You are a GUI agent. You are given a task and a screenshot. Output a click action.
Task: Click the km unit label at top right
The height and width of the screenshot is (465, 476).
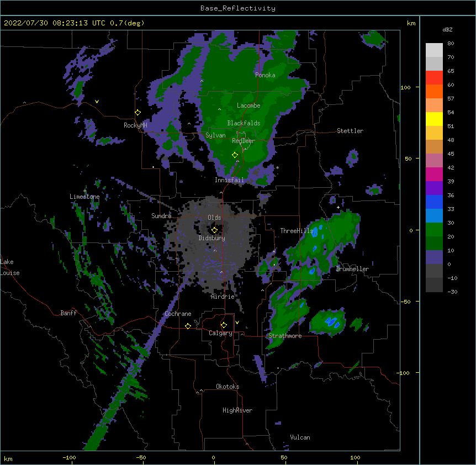[411, 23]
